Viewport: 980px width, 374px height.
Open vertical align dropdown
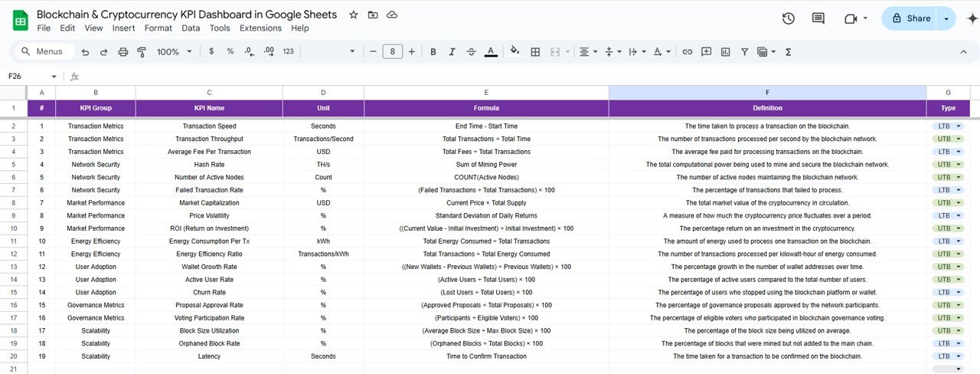[x=612, y=51]
